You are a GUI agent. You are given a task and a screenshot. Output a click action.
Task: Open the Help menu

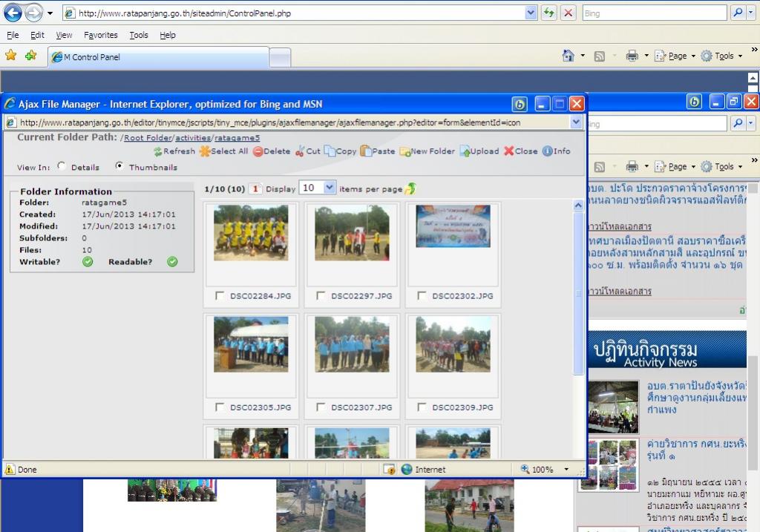coord(168,35)
